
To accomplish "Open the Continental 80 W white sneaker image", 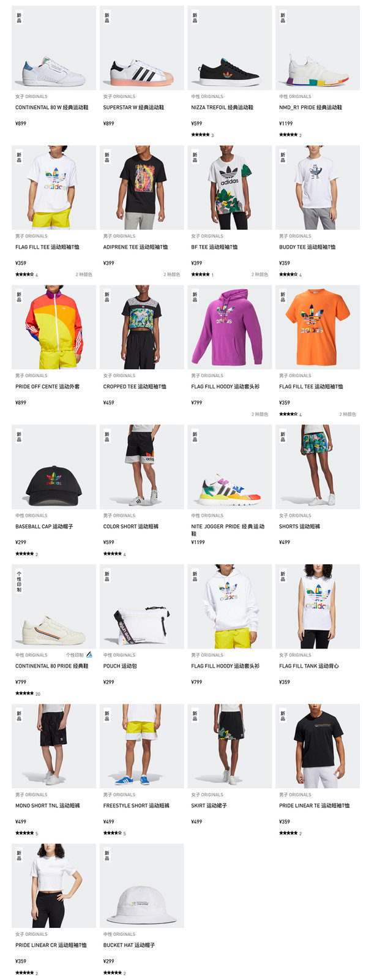I will [54, 48].
